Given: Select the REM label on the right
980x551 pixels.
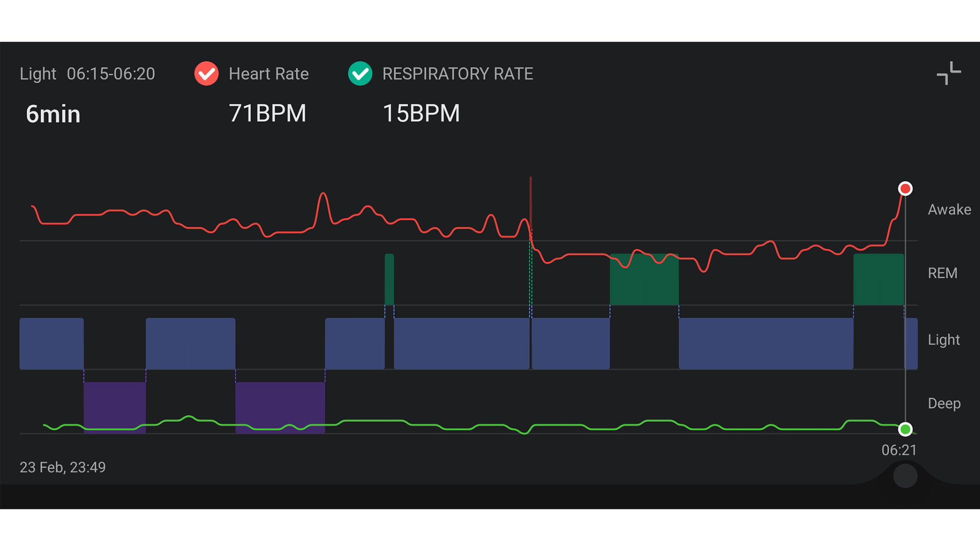Looking at the screenshot, I should tap(942, 273).
